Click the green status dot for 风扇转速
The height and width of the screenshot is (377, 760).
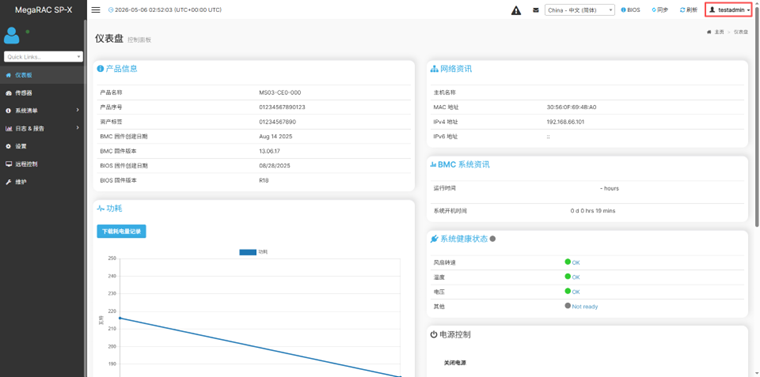point(568,262)
